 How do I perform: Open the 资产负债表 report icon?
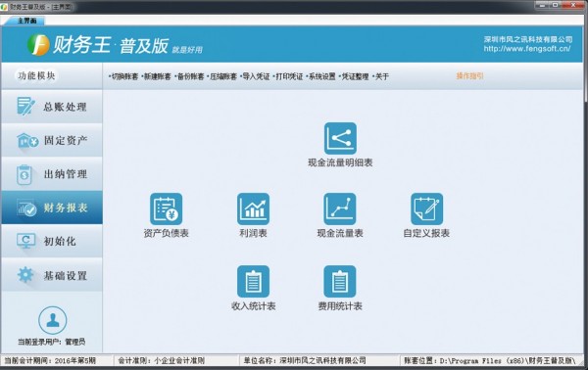coord(166,208)
